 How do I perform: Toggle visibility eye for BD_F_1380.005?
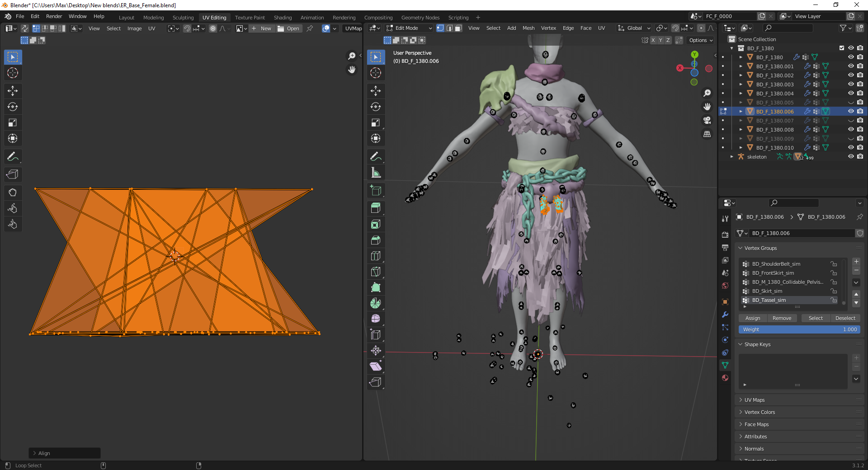(851, 102)
